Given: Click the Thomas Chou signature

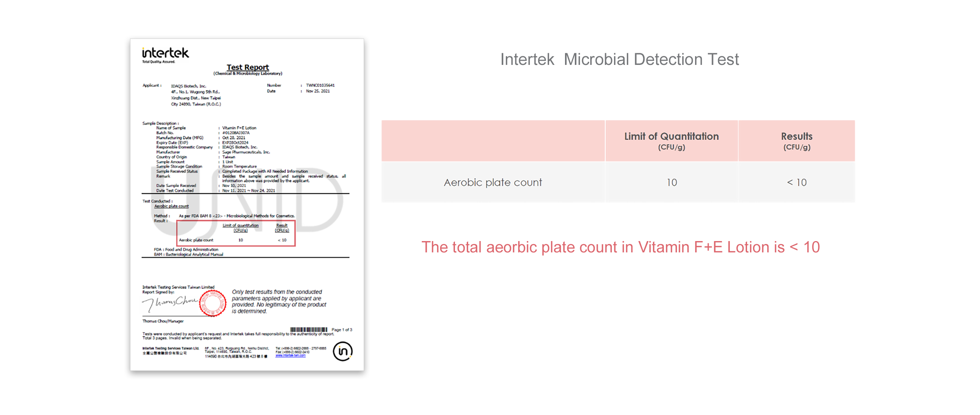Looking at the screenshot, I should point(170,303).
